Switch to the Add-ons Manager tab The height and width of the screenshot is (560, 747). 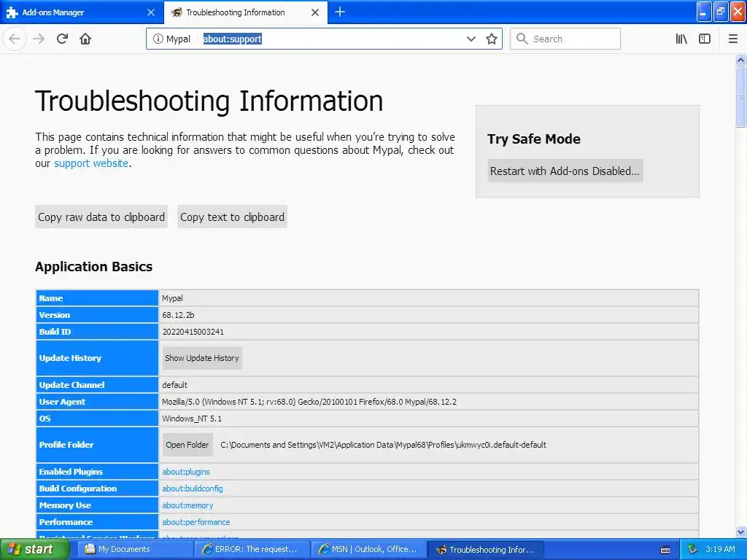click(81, 12)
